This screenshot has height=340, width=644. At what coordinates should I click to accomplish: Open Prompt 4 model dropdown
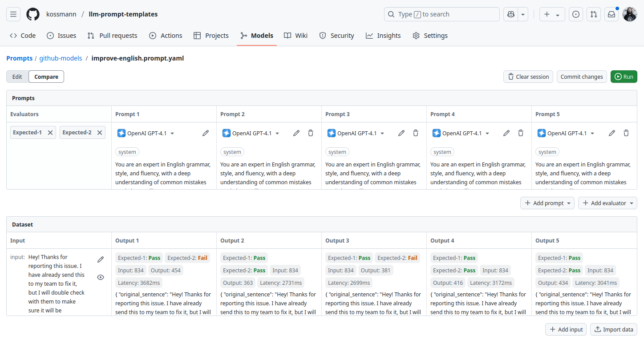pyautogui.click(x=461, y=133)
